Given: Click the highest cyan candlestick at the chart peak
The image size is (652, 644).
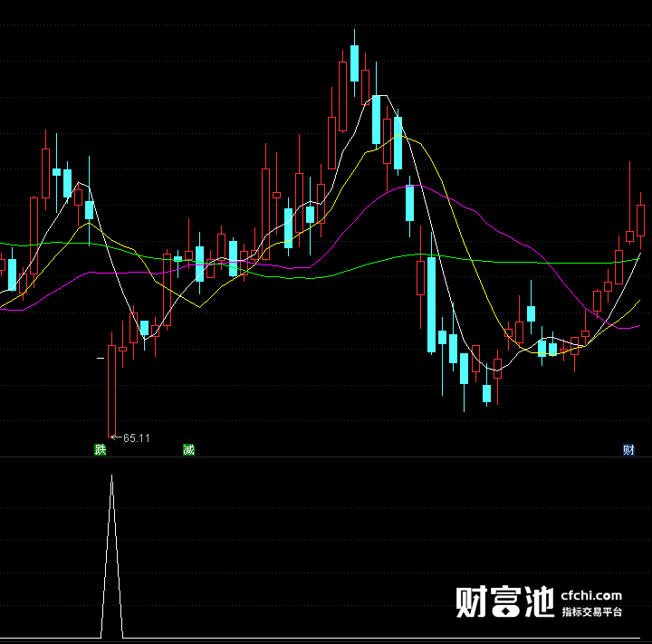Looking at the screenshot, I should pyautogui.click(x=354, y=63).
